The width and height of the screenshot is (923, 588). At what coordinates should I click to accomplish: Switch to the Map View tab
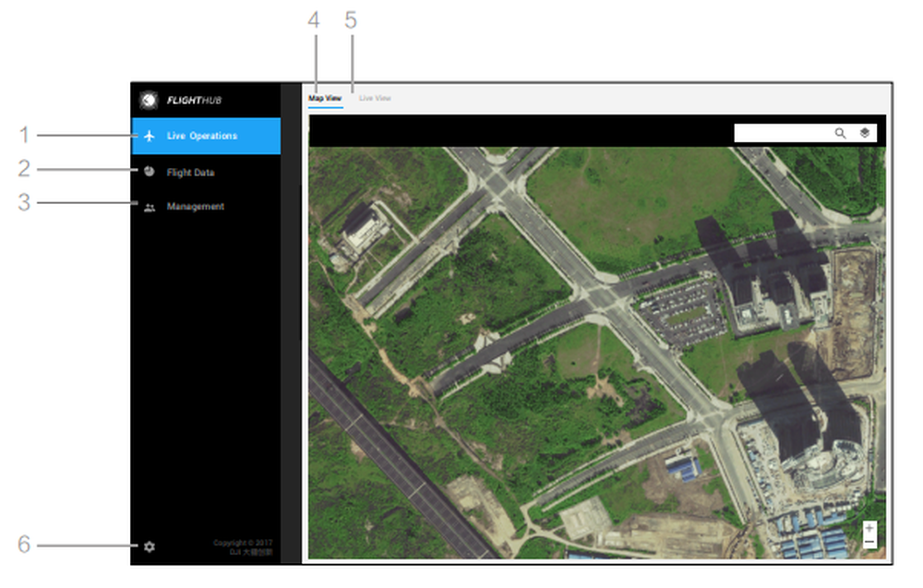pos(325,98)
